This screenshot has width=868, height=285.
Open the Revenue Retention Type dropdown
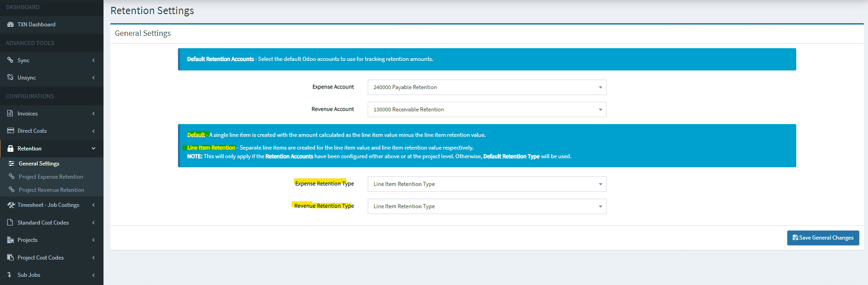click(x=486, y=206)
